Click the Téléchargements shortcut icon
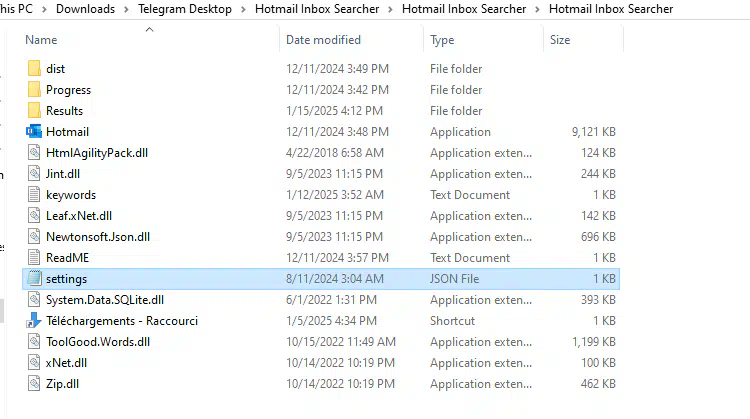 [34, 321]
